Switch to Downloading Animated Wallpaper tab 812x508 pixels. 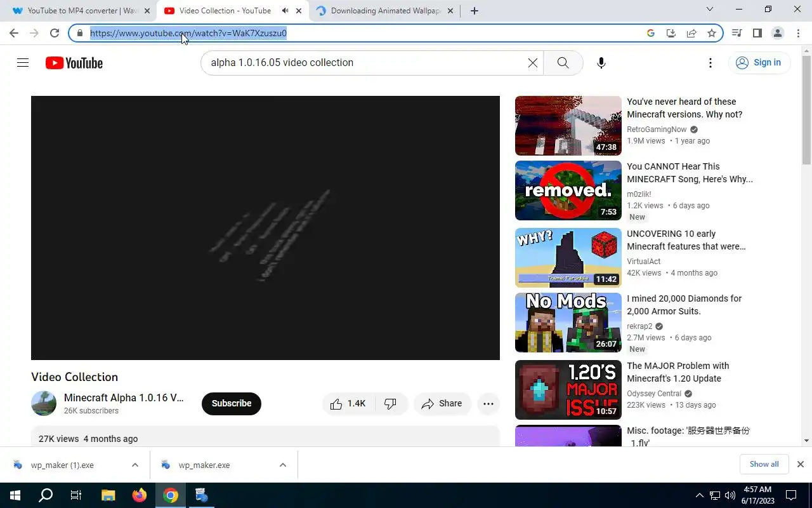(x=385, y=11)
